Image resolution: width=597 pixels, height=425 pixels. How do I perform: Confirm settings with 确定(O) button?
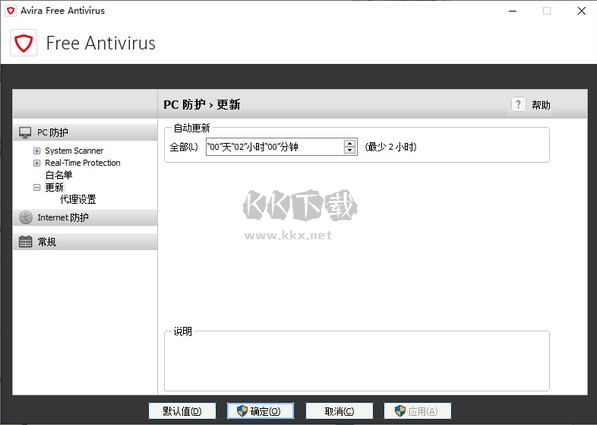click(260, 411)
